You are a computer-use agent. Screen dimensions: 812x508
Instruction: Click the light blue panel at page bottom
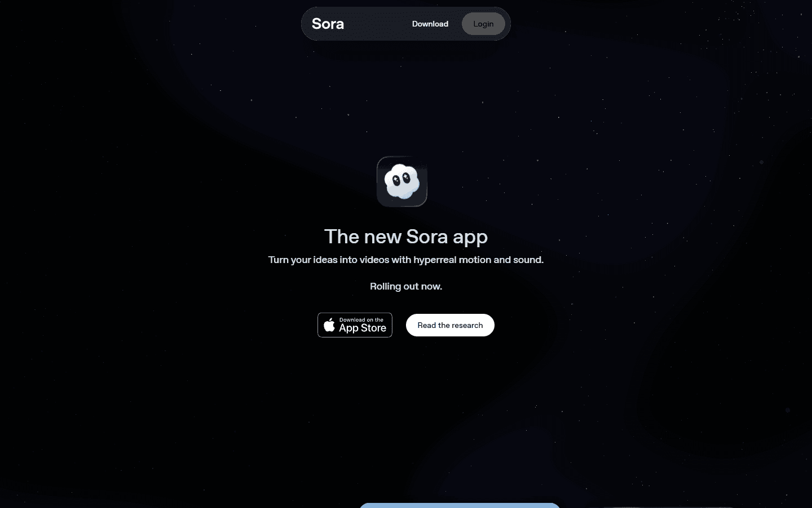[460, 505]
